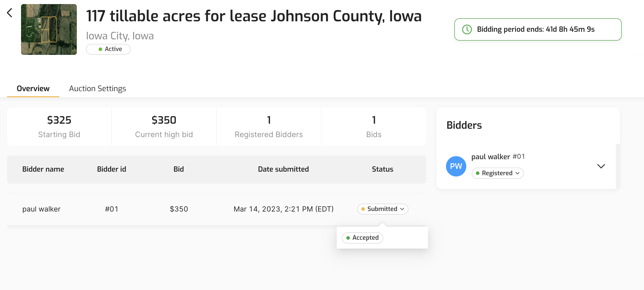The height and width of the screenshot is (290, 644).
Task: Click the back arrow icon
Action: point(10,13)
